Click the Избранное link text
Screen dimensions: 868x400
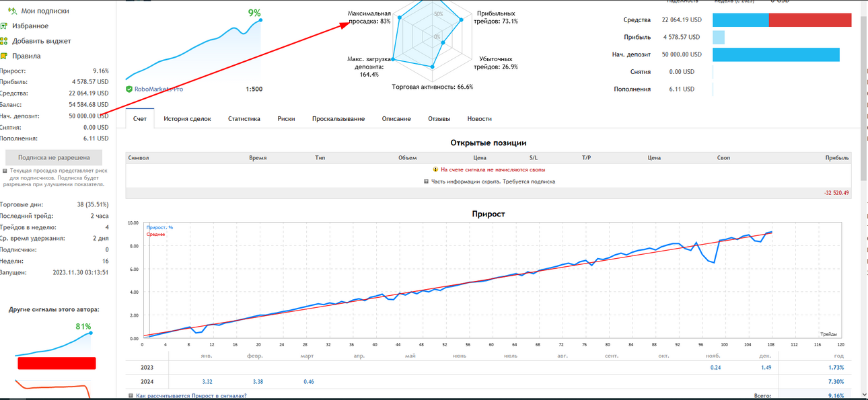pos(30,26)
